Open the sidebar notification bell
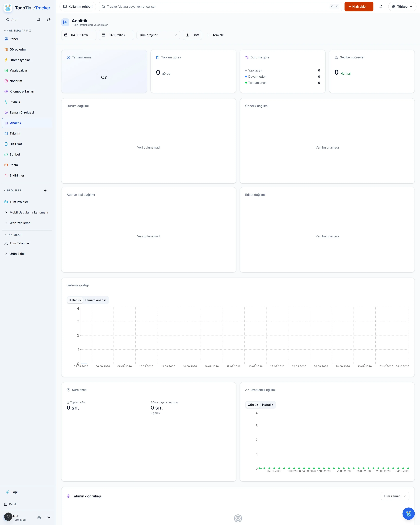Viewport: 420px width, 525px height. click(39, 20)
